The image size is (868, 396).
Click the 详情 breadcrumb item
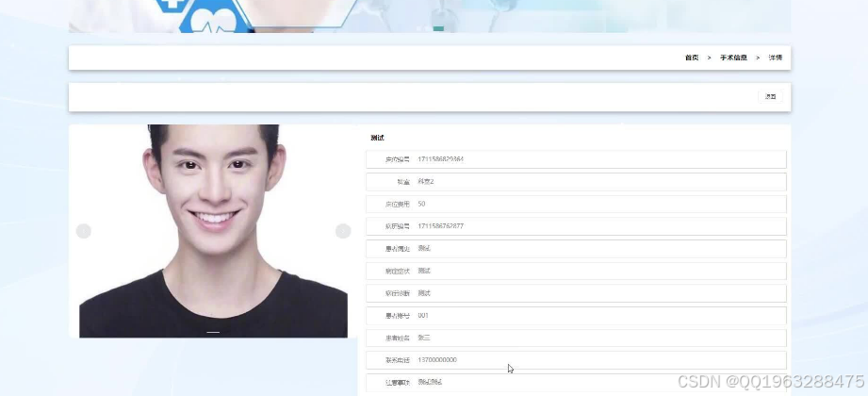pyautogui.click(x=775, y=58)
